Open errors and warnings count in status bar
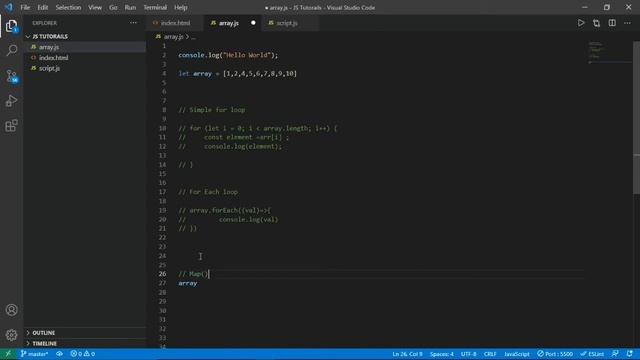The height and width of the screenshot is (360, 640). tap(82, 354)
